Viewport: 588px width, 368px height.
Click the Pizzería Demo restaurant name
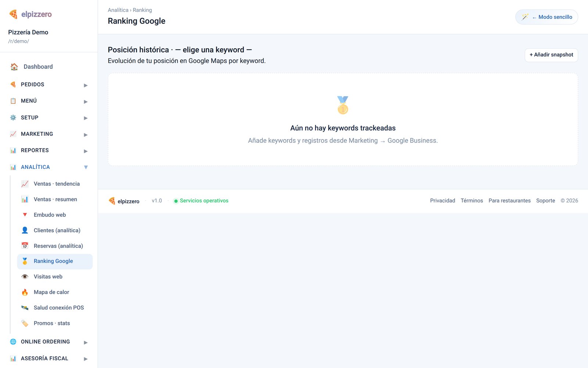[x=28, y=32]
